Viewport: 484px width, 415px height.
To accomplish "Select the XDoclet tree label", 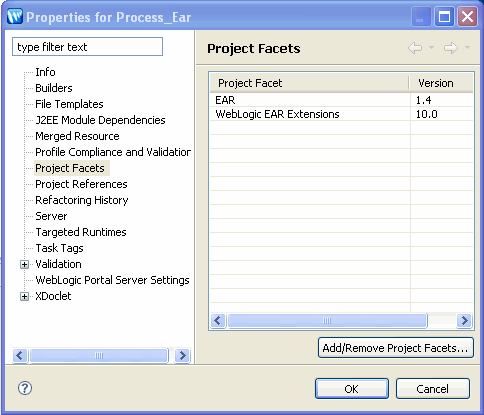I will pyautogui.click(x=53, y=296).
